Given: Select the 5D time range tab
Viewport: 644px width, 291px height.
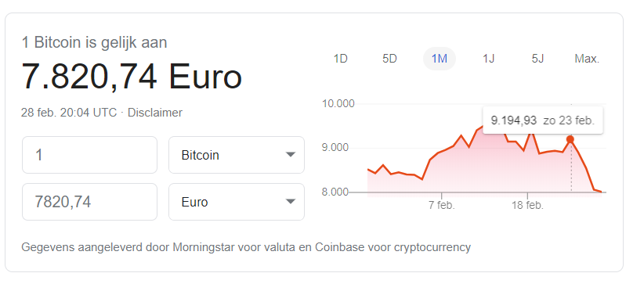Looking at the screenshot, I should pyautogui.click(x=389, y=59).
